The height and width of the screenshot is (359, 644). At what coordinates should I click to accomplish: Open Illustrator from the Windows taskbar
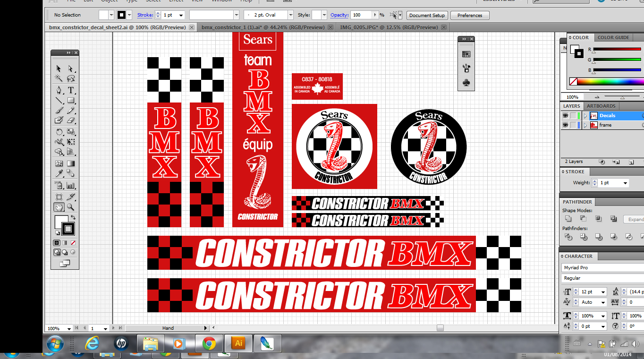[238, 343]
